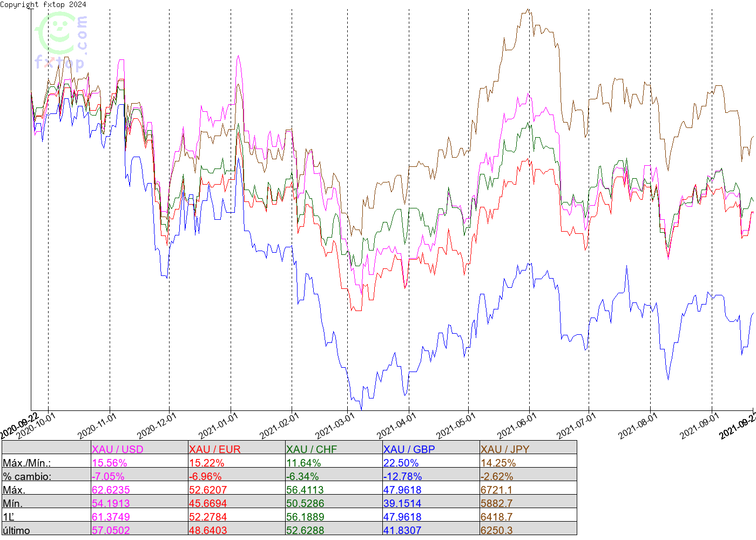Click the 61.3749 first value

(x=111, y=517)
